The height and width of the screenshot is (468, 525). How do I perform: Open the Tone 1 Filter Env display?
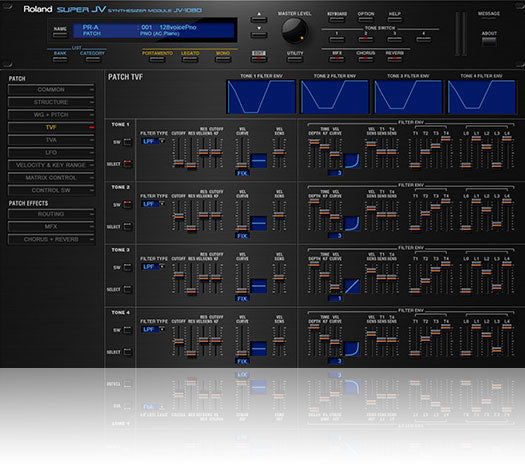coord(261,97)
